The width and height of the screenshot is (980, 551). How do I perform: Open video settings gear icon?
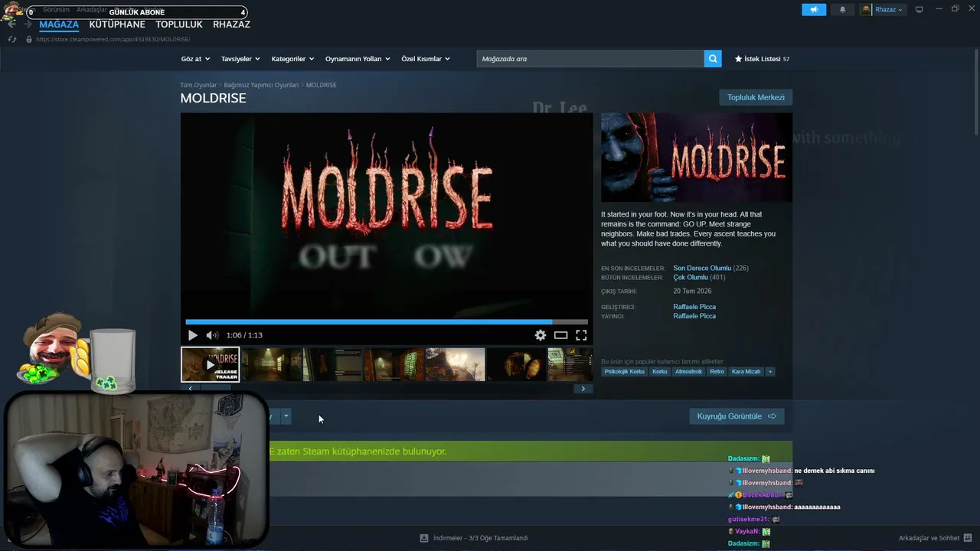click(x=541, y=335)
